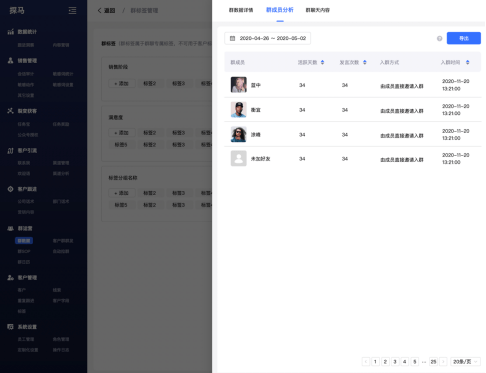Click join time 2020-11-20 in first row

456,81
